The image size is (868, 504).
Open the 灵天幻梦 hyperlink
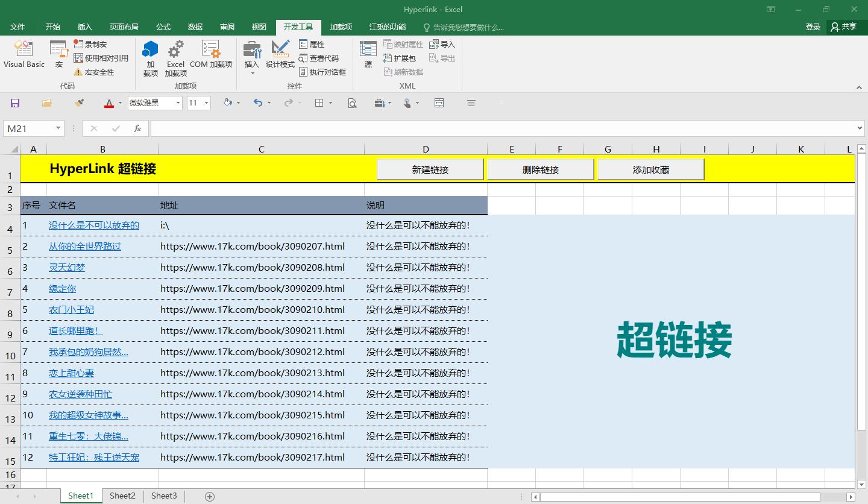(66, 267)
